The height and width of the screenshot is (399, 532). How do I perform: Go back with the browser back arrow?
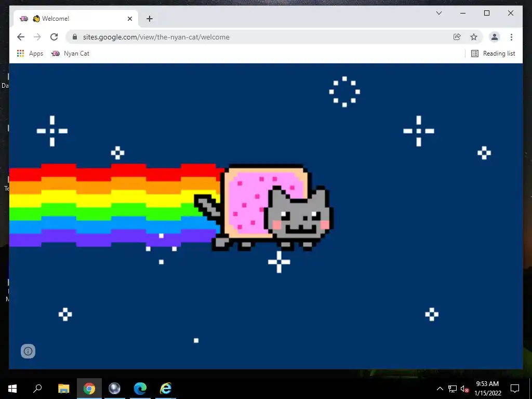[x=21, y=37]
